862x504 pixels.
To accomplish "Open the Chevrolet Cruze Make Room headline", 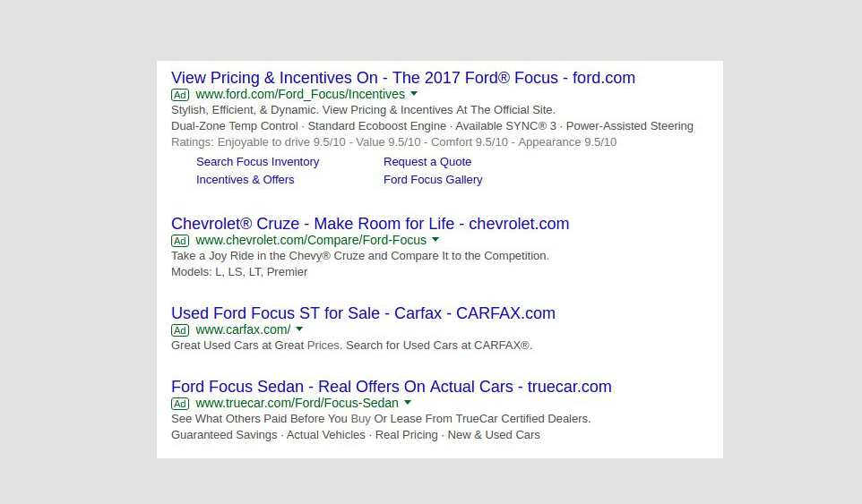I will (370, 224).
